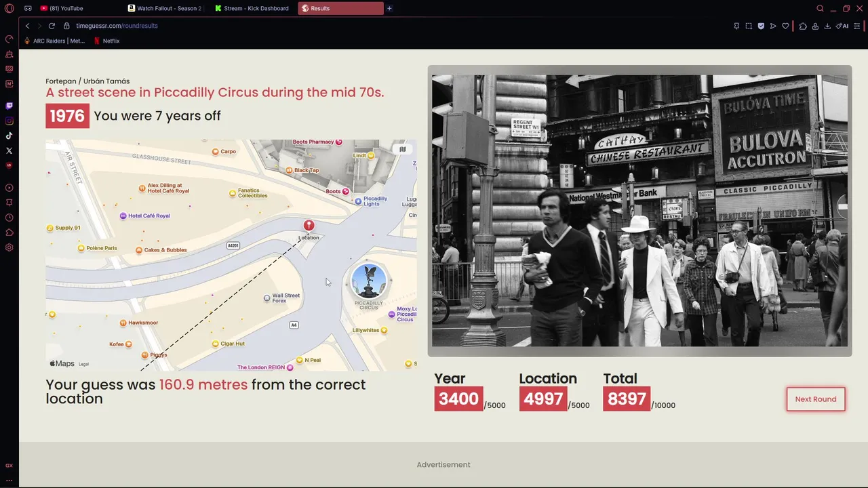Open the AI assistant button

pos(842,26)
